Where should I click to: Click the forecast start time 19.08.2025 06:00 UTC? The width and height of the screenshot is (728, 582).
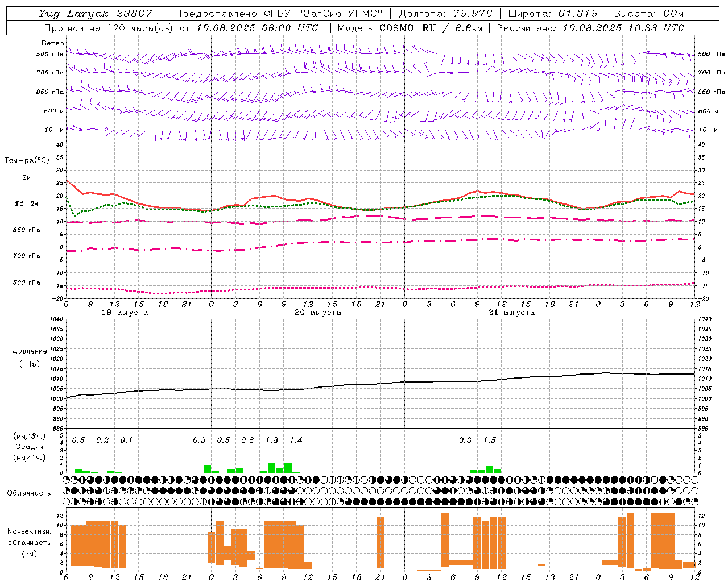257,28
